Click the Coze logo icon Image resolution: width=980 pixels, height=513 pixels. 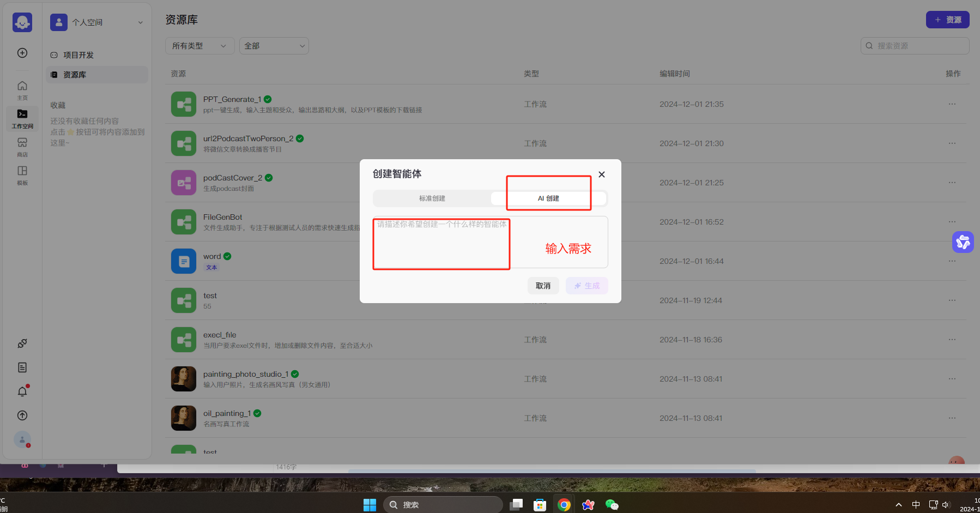[22, 22]
